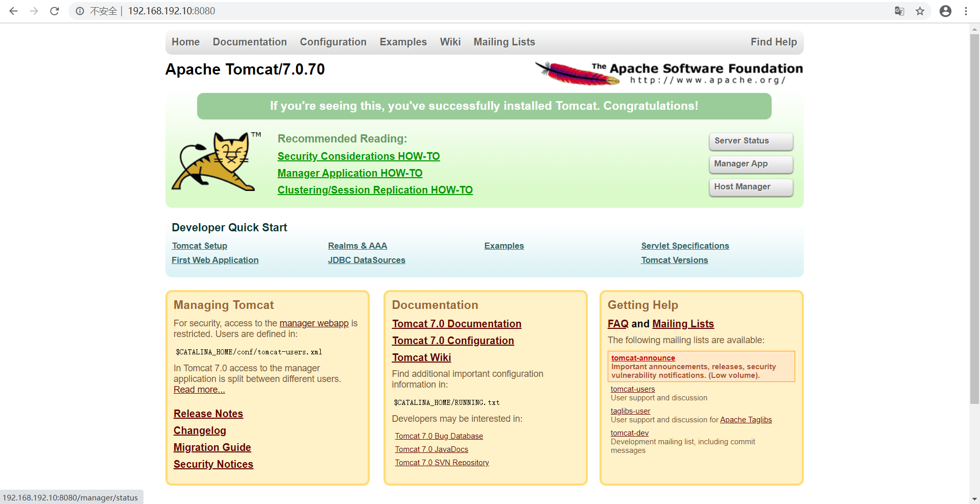
Task: Open the Tomcat Versions link
Action: (675, 260)
